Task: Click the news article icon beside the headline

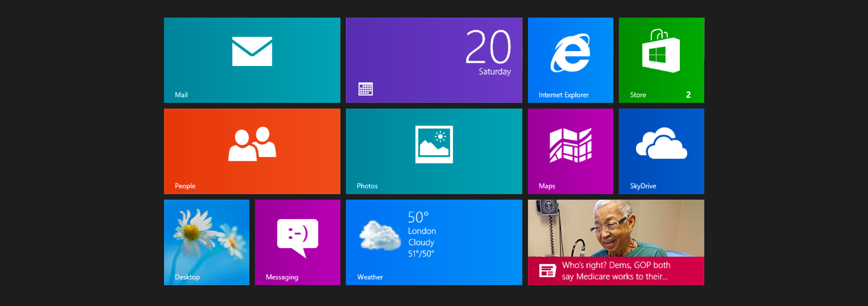Action: coord(547,271)
